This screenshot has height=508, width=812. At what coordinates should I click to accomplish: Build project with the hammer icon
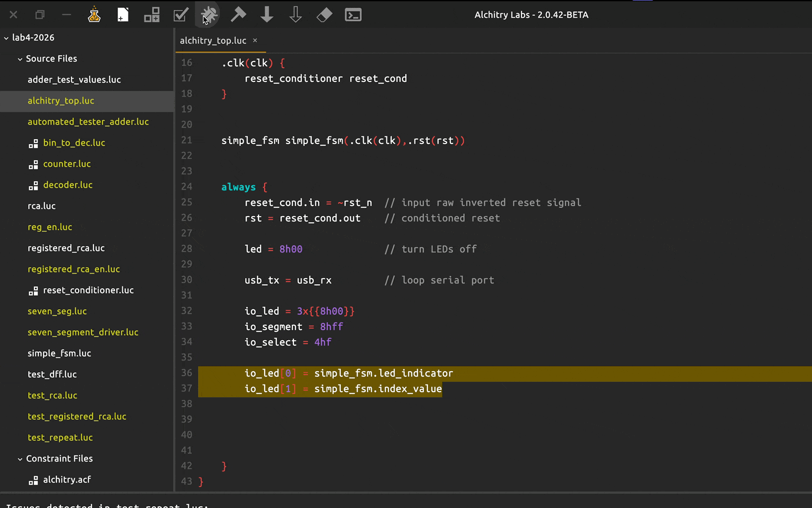(238, 15)
